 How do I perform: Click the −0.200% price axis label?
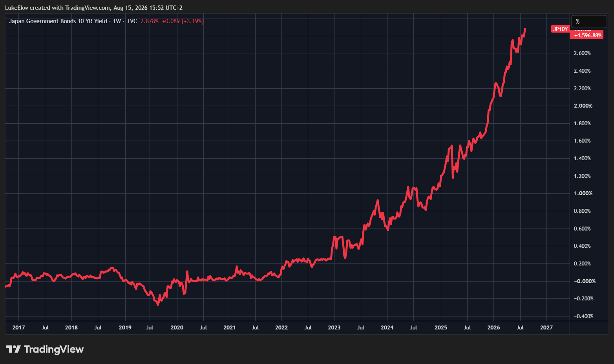click(583, 298)
